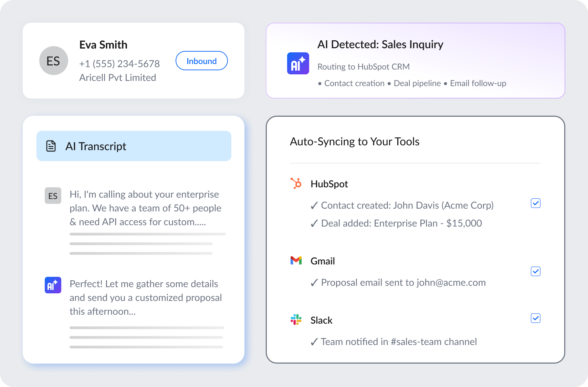Click the HubSpot logo icon
This screenshot has width=588, height=387.
(x=296, y=184)
